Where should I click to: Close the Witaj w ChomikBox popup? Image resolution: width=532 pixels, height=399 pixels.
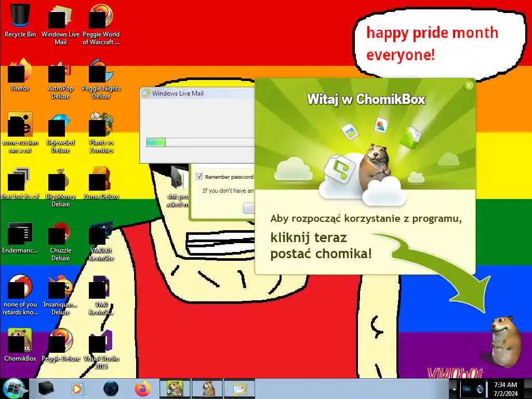tap(469, 86)
